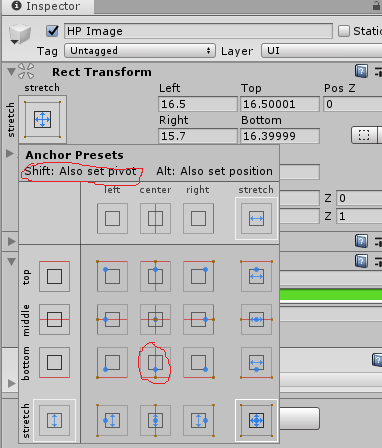The image size is (382, 448).
Task: Select bottom-left anchor preset
Action: [x=112, y=363]
